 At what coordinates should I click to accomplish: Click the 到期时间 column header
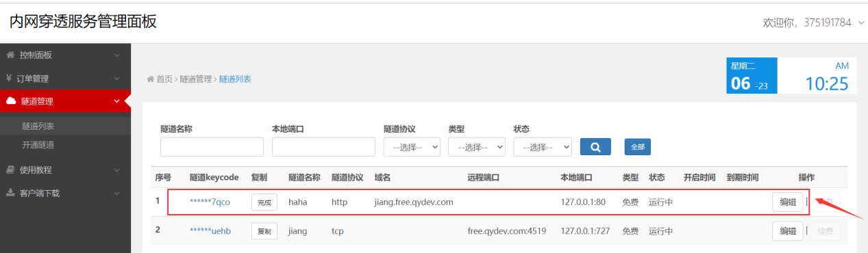[742, 177]
